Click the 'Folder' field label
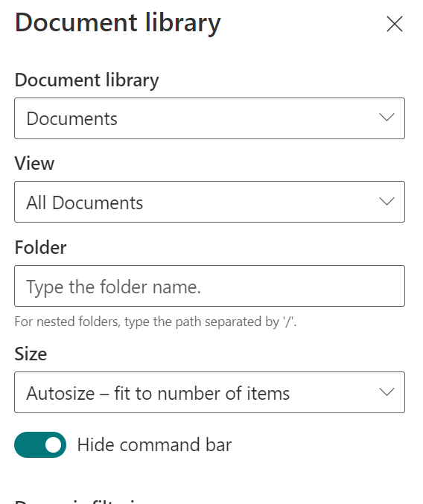 point(40,247)
